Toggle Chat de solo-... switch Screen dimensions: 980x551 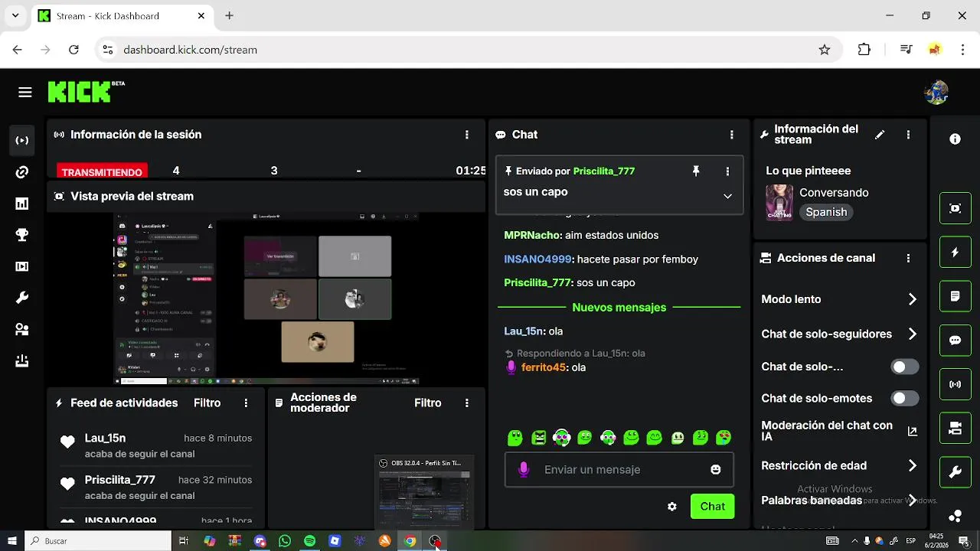pyautogui.click(x=905, y=367)
